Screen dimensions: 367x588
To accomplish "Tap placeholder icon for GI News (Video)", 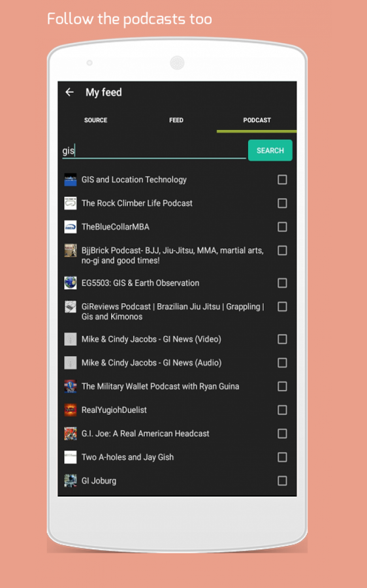I will (71, 339).
